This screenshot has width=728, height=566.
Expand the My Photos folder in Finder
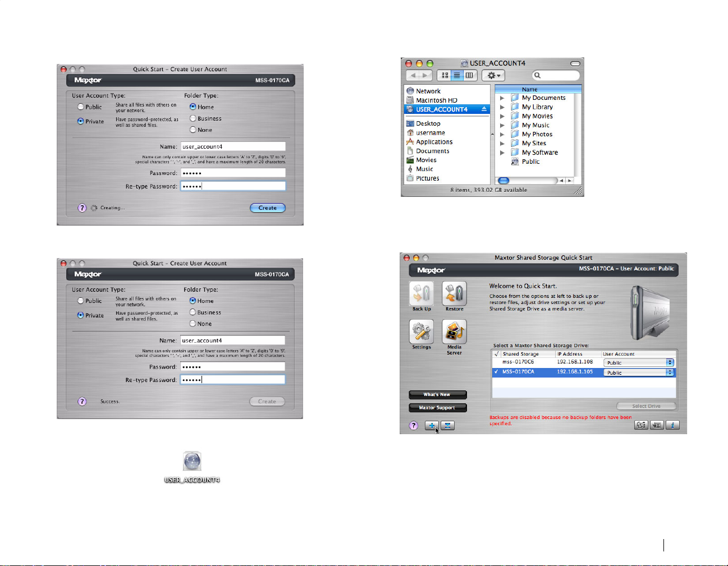tap(502, 134)
